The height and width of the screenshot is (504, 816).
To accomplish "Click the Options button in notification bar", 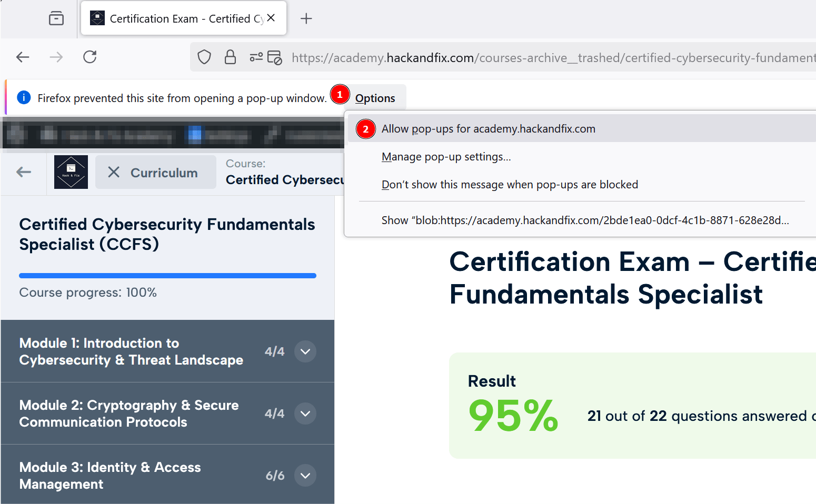I will click(375, 98).
